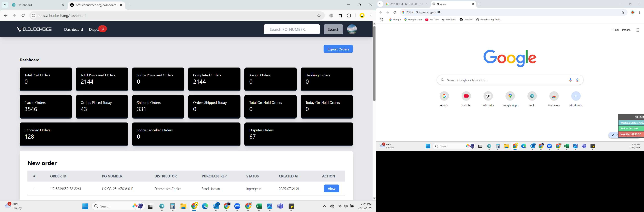Screen dimensions: 644x212
Task: Open the Gmail link
Action: [616, 30]
